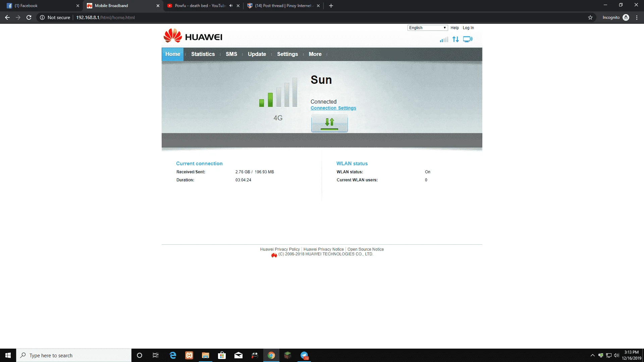Switch to the Update tab
This screenshot has width=644, height=362.
tap(257, 54)
